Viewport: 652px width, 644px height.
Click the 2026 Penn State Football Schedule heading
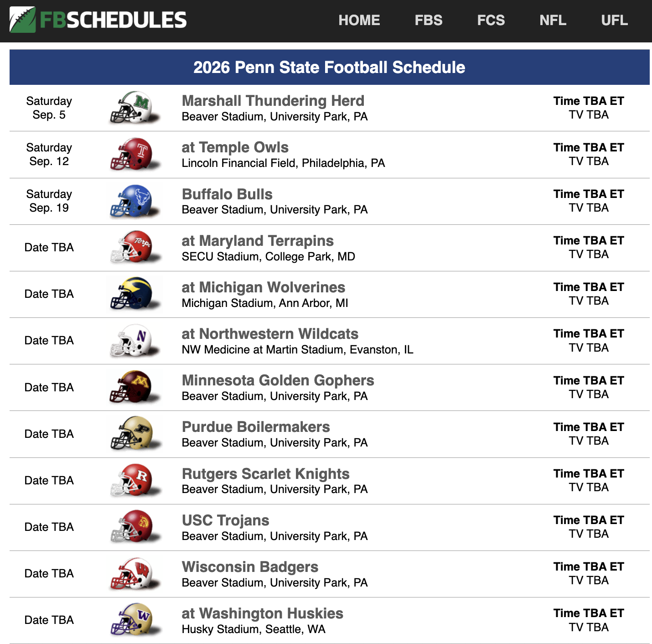pos(329,68)
